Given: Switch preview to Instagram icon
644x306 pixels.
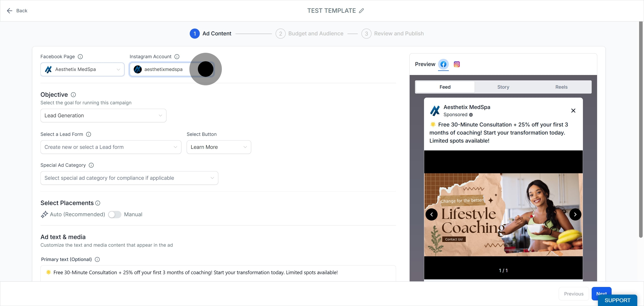Looking at the screenshot, I should pyautogui.click(x=456, y=64).
